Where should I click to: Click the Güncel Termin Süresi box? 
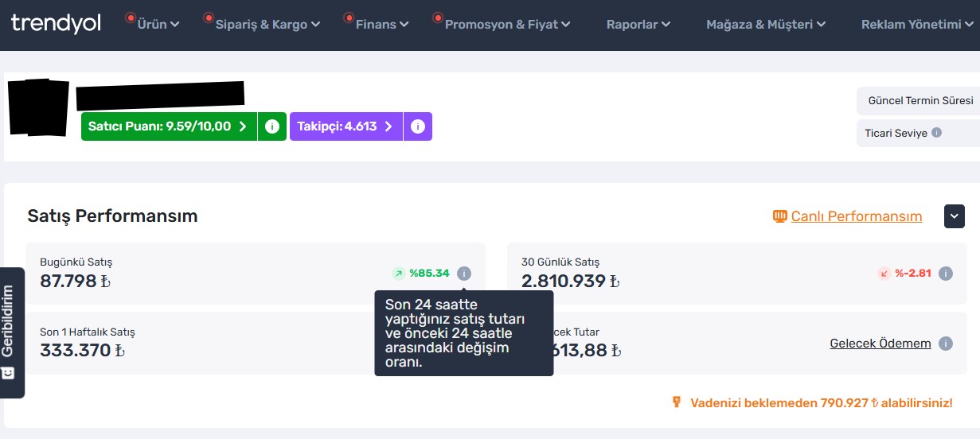coord(919,101)
